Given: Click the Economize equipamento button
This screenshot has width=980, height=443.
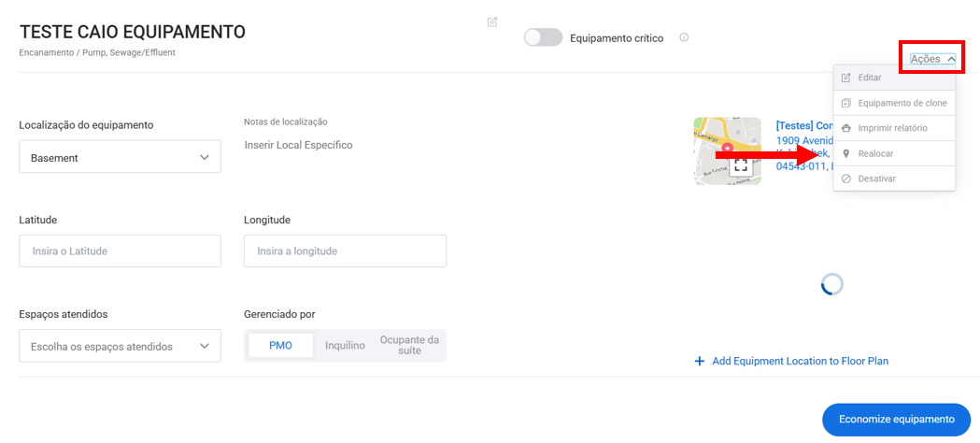Looking at the screenshot, I should click(x=896, y=420).
